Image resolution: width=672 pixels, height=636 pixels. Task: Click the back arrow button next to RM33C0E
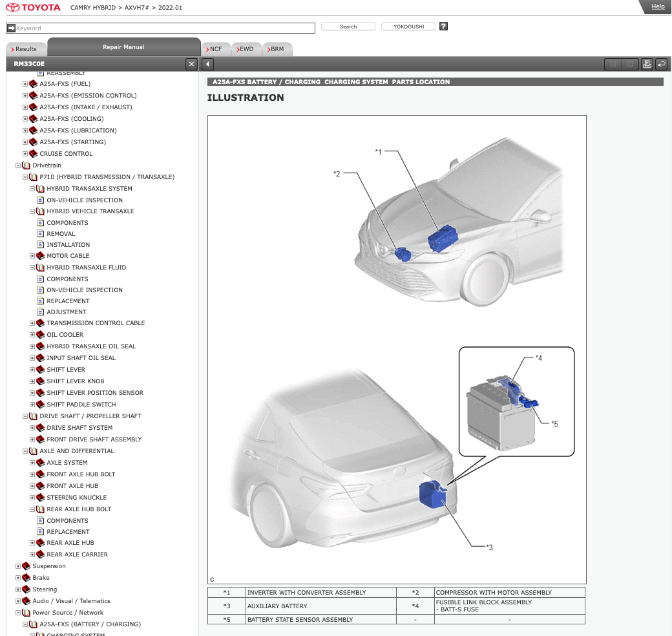pos(207,64)
